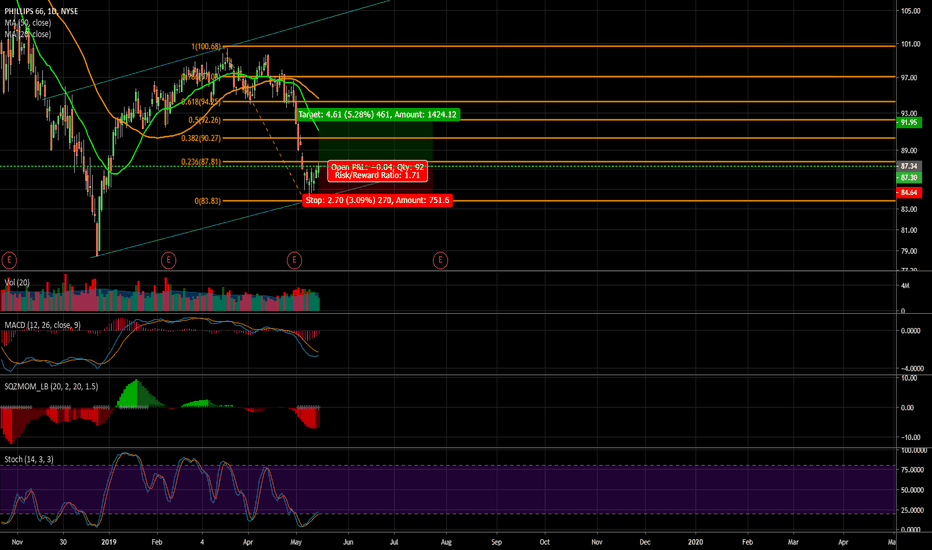Select the MA (50, close) legend
Screen dimensions: 932x550
click(28, 23)
